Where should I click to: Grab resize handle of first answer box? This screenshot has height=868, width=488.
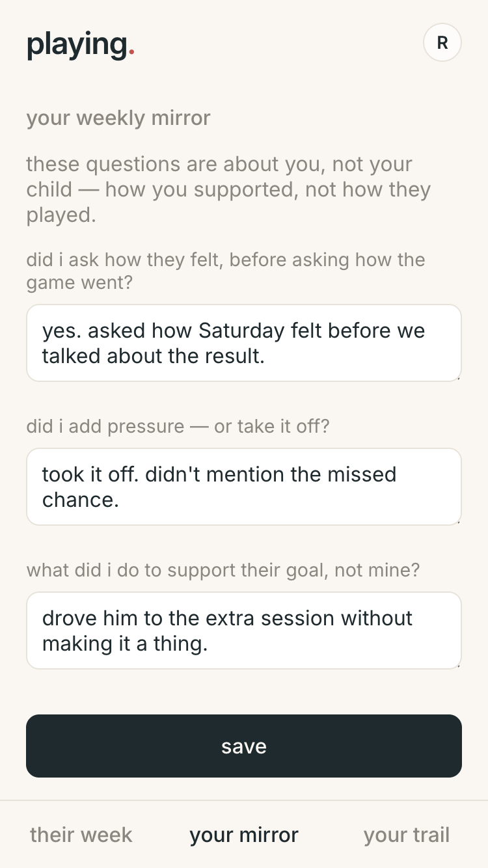coord(458,377)
